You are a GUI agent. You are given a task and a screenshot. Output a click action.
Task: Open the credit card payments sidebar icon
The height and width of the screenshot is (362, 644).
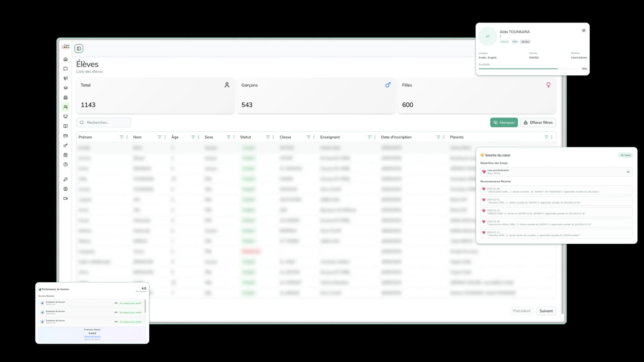66,136
